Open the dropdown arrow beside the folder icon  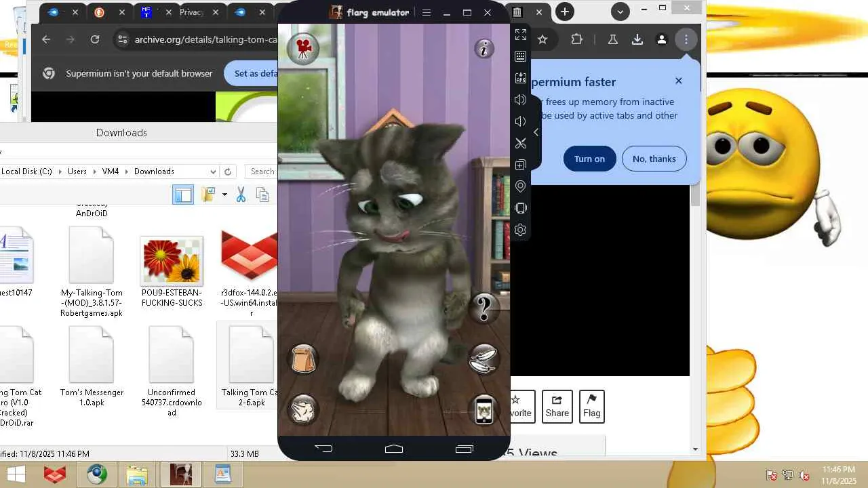[224, 195]
